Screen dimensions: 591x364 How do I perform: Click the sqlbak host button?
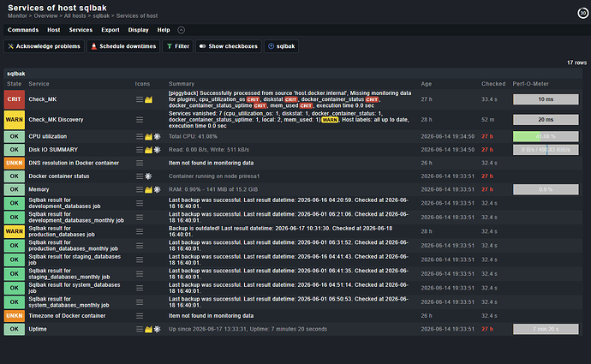click(x=281, y=46)
